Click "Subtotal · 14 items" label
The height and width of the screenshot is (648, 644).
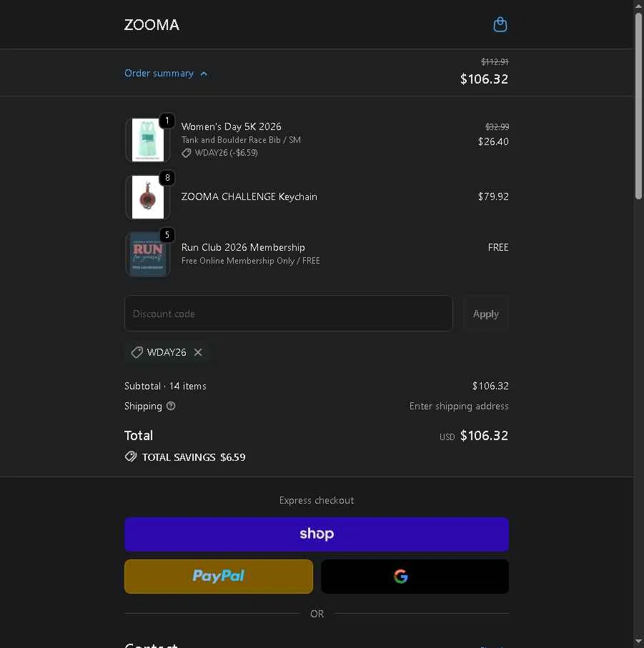click(x=165, y=386)
